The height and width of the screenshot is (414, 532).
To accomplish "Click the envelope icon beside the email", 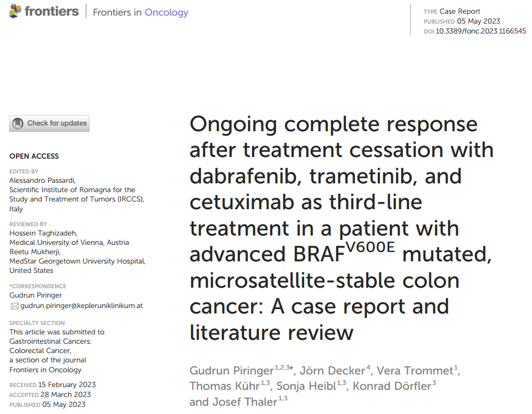I will click(14, 306).
